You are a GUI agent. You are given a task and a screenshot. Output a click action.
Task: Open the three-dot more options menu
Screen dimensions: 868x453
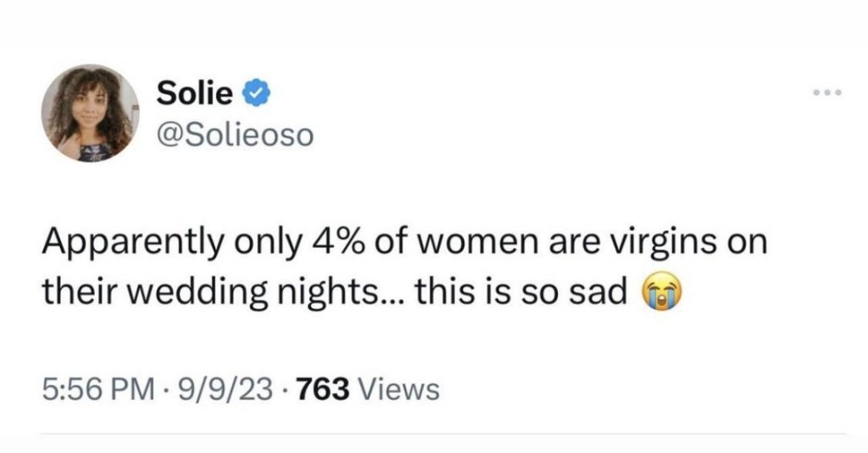825,93
